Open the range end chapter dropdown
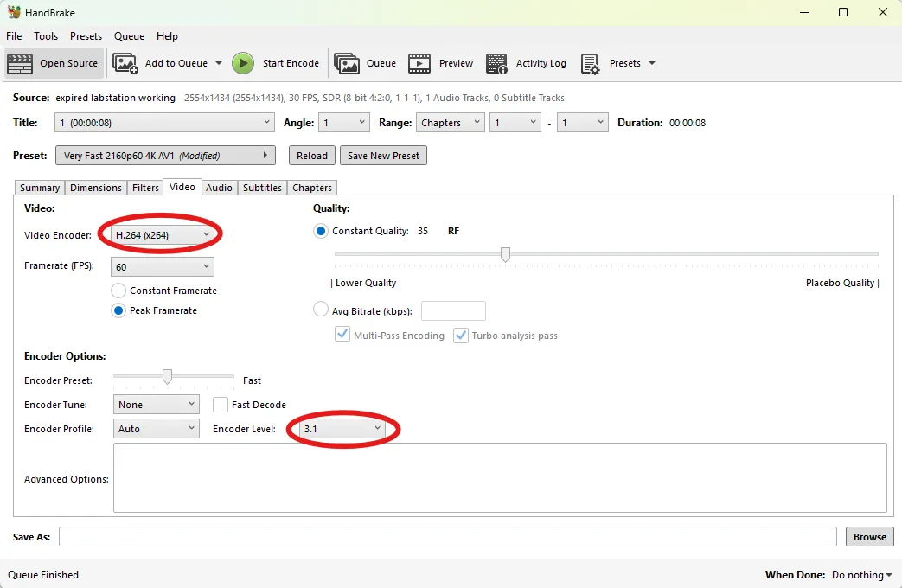This screenshot has width=902, height=588. pyautogui.click(x=582, y=123)
